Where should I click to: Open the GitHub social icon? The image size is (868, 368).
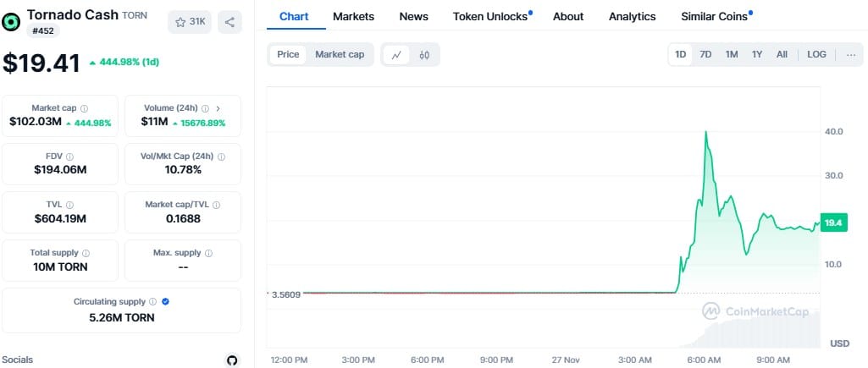[x=233, y=360]
